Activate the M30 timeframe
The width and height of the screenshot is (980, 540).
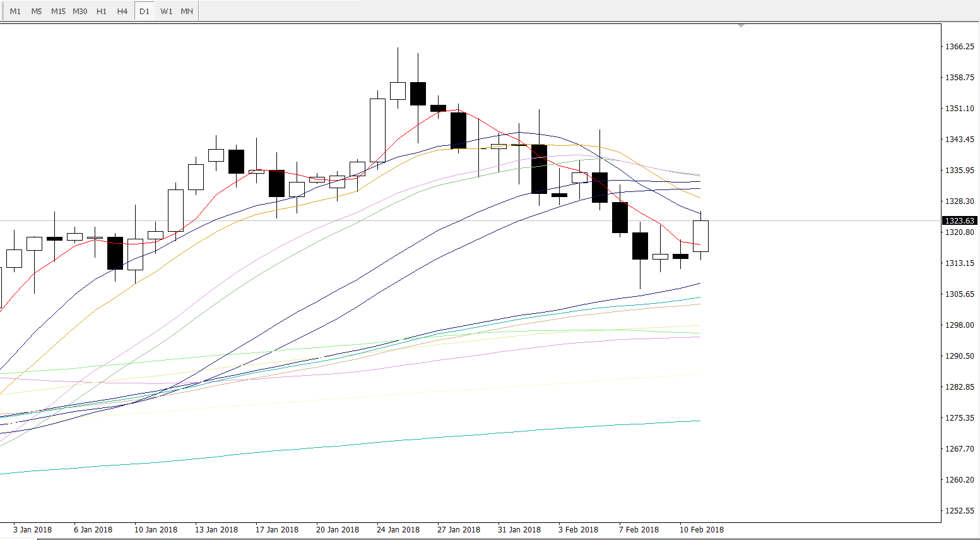coord(80,11)
